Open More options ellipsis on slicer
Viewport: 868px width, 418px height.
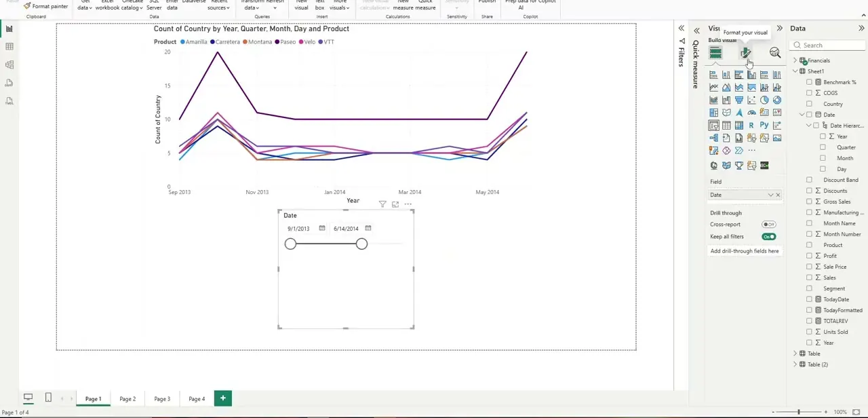pos(408,204)
